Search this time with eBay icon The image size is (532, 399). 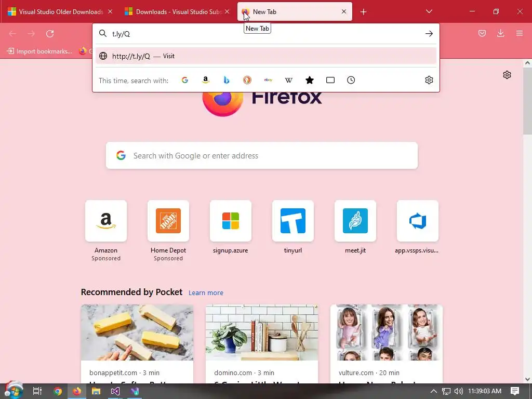[268, 80]
